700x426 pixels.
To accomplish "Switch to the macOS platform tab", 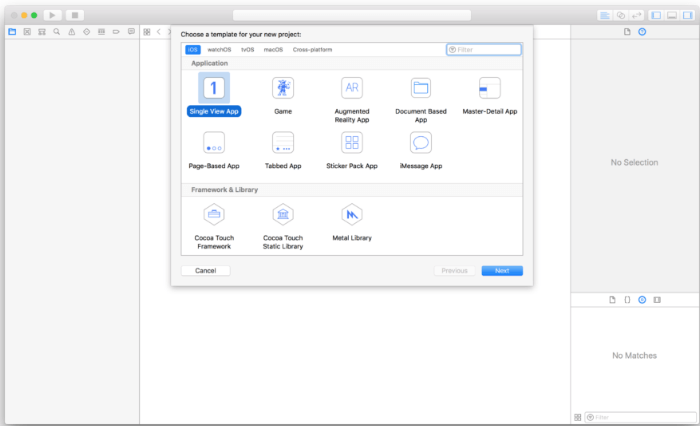I will coord(273,49).
